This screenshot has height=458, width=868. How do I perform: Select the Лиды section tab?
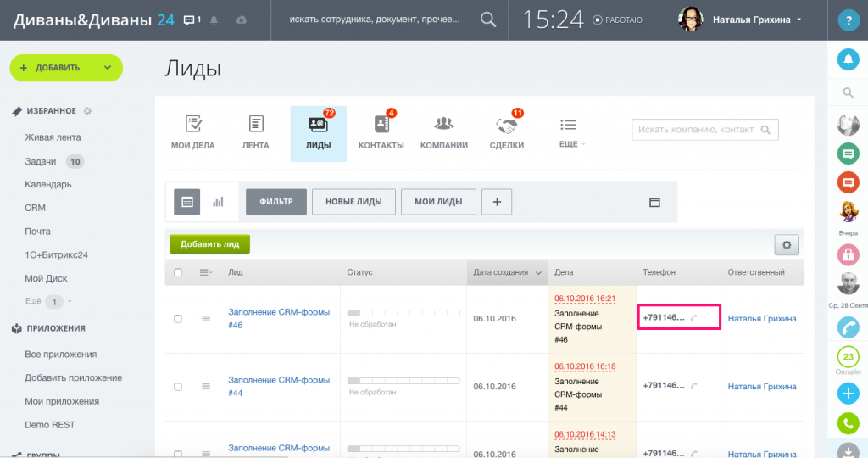click(319, 133)
